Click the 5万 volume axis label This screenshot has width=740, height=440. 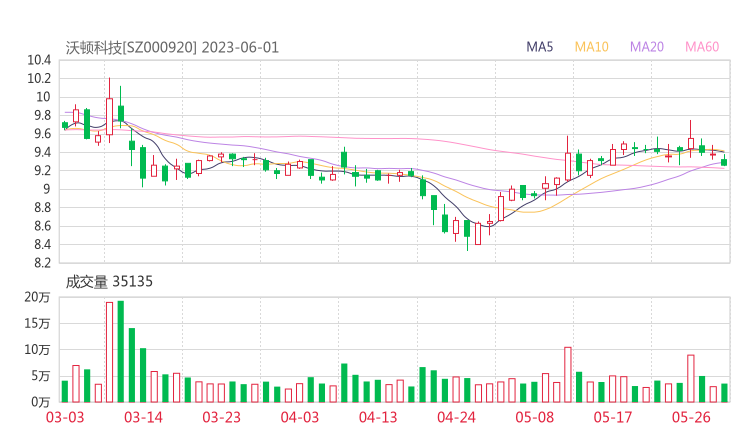[x=41, y=376]
